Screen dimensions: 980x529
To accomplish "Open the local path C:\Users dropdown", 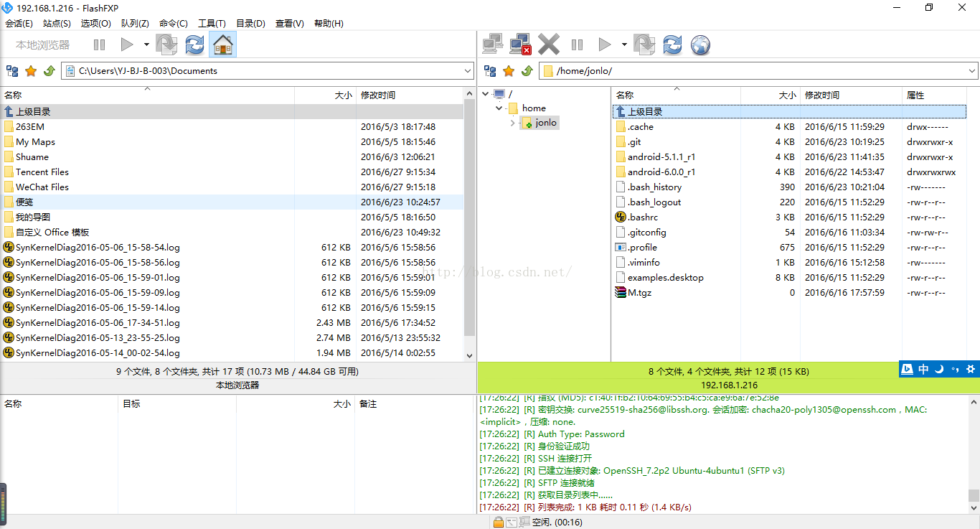I will click(467, 71).
